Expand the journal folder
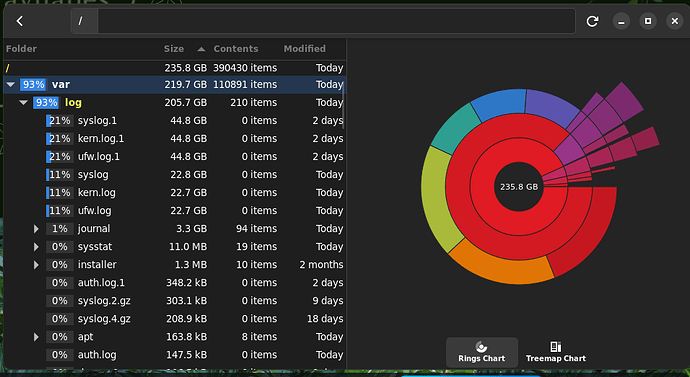Viewport: 690px width, 377px height. [x=37, y=229]
